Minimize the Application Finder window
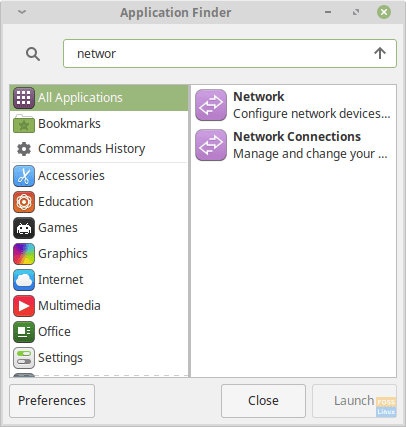Viewport: 406px width, 427px height. coord(328,12)
